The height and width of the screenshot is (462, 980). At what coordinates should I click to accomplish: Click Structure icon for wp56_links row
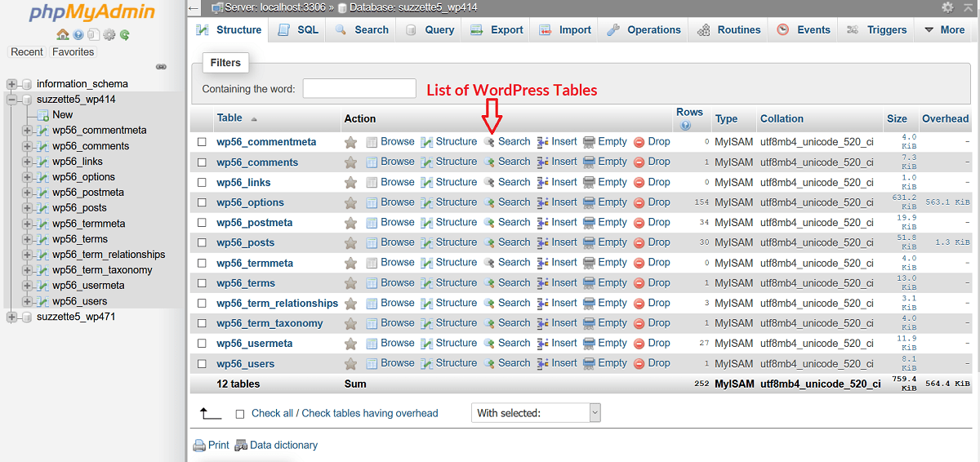(427, 182)
